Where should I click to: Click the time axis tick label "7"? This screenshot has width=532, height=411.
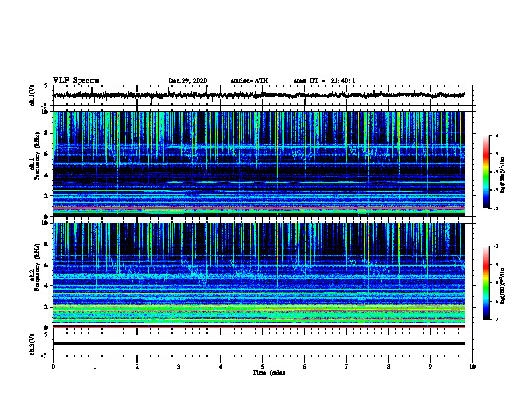[347, 367]
